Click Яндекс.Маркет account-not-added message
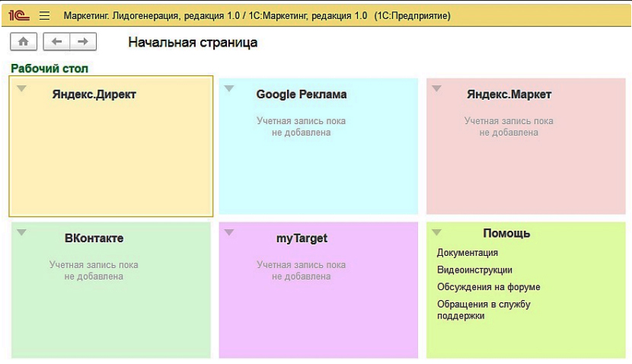Screen dimensions: 632x364 (509, 126)
